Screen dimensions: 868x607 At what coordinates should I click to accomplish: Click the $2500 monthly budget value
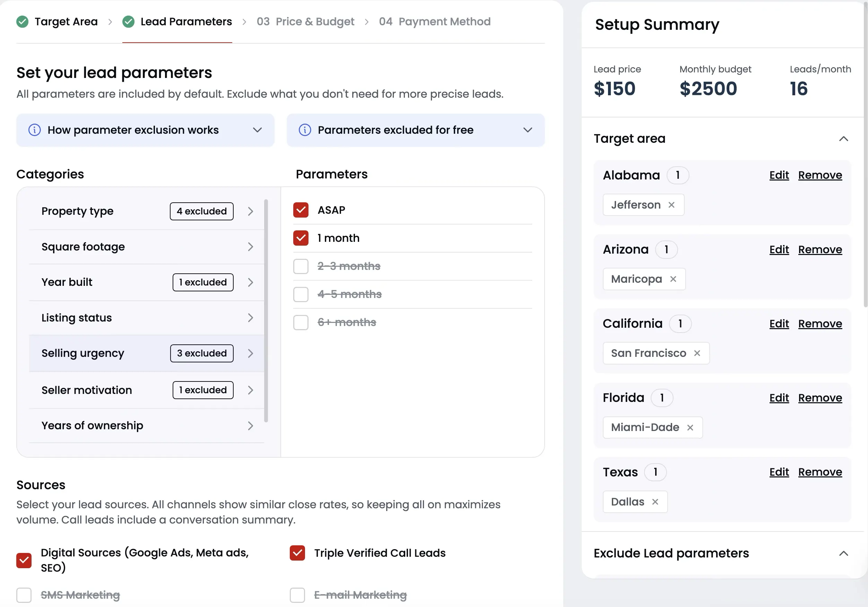(x=708, y=89)
